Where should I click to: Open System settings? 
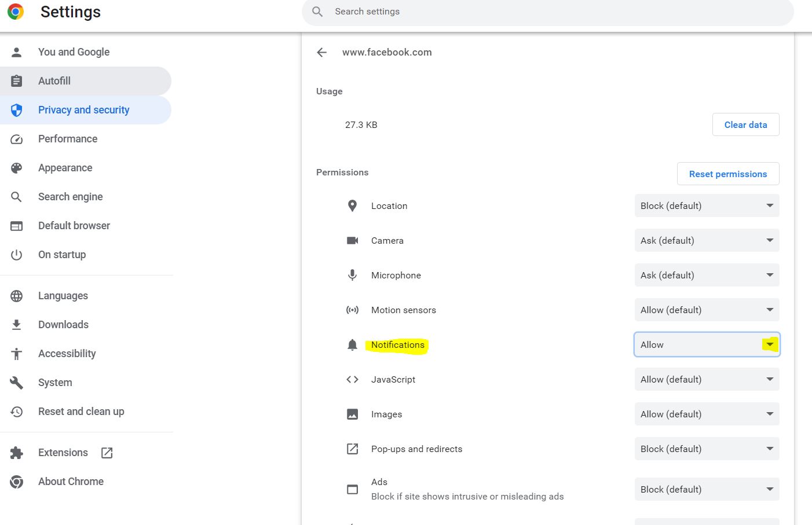click(x=86, y=383)
